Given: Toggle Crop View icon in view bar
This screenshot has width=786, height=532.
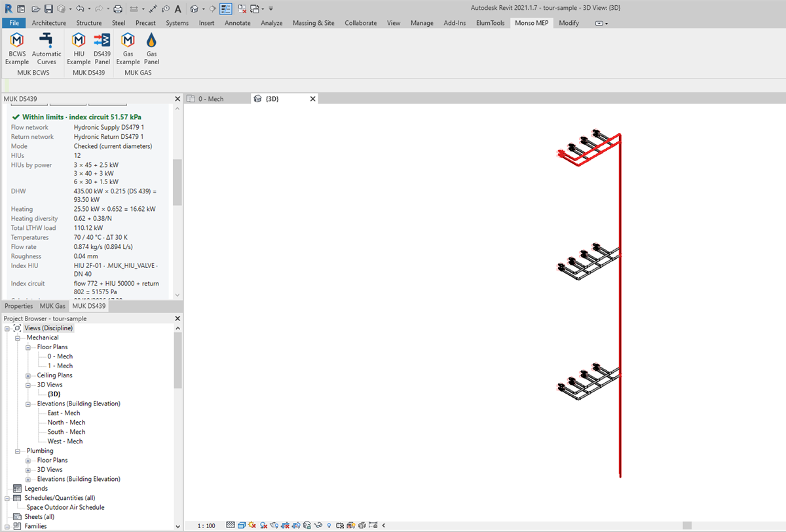Looking at the screenshot, I should [x=285, y=525].
